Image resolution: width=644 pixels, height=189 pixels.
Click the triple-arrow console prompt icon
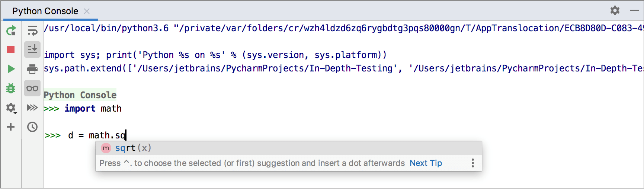tap(32, 108)
